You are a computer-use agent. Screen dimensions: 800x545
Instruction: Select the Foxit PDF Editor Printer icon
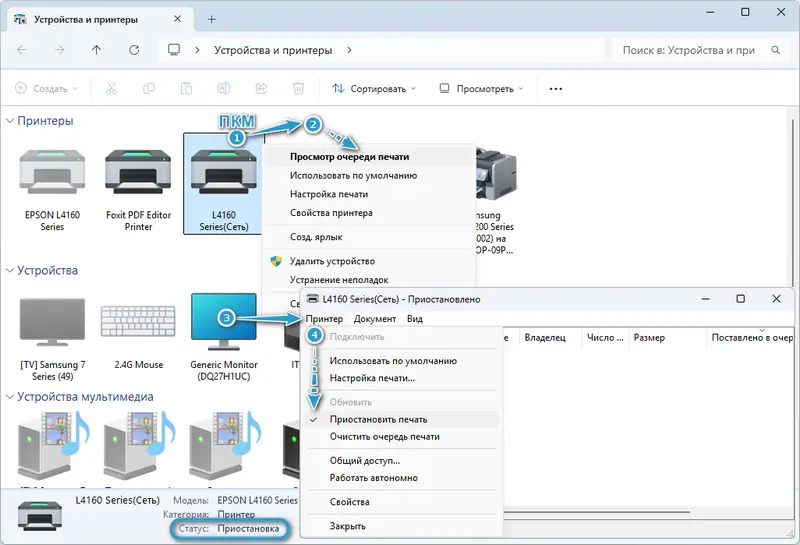pos(138,172)
